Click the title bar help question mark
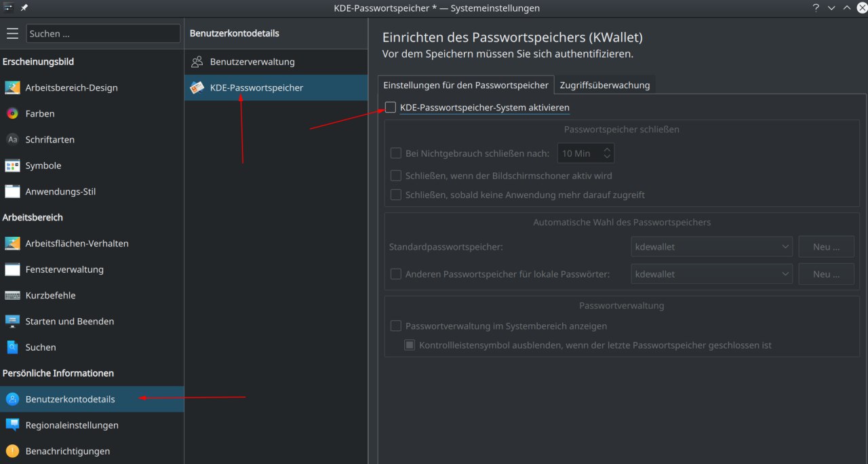 [816, 7]
